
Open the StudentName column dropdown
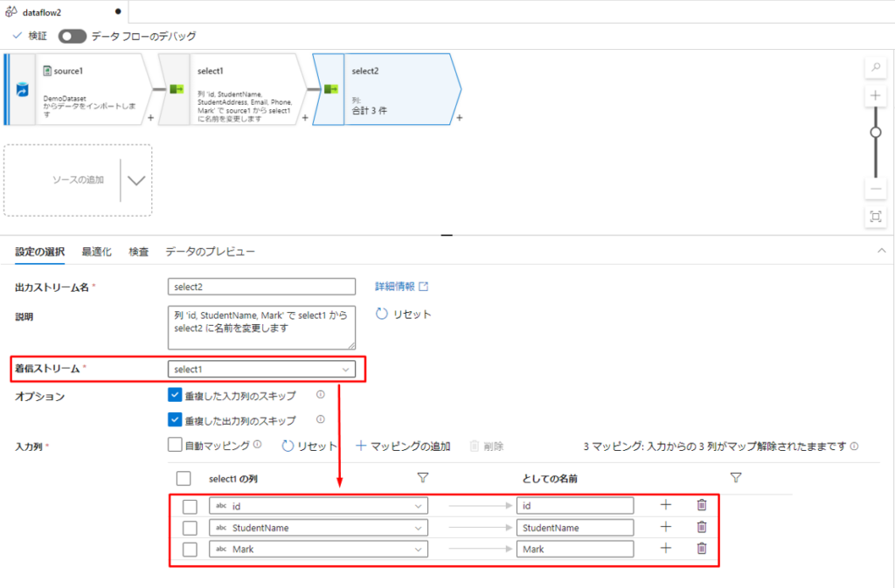pos(318,528)
